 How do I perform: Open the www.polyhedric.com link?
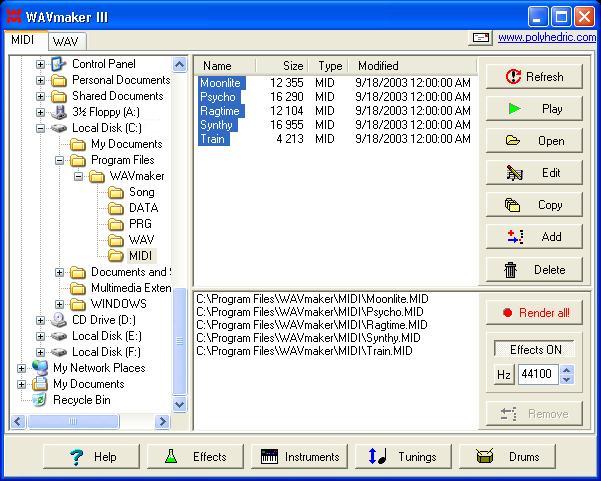pyautogui.click(x=540, y=37)
